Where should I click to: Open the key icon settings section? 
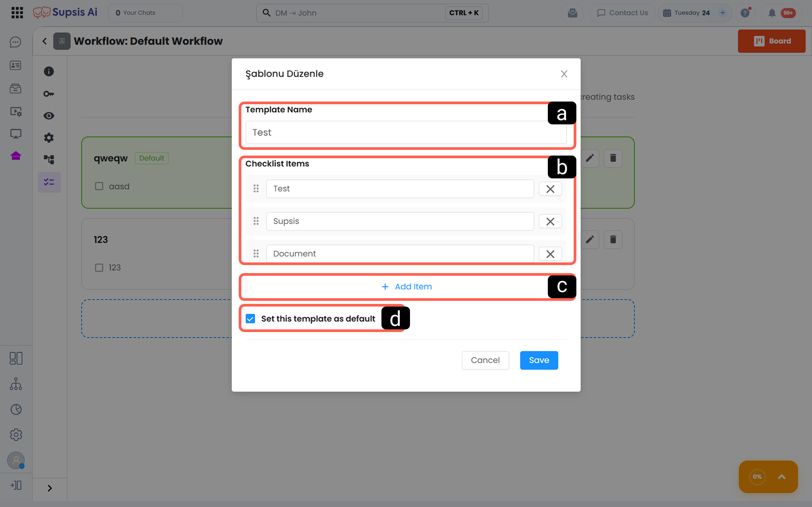49,94
